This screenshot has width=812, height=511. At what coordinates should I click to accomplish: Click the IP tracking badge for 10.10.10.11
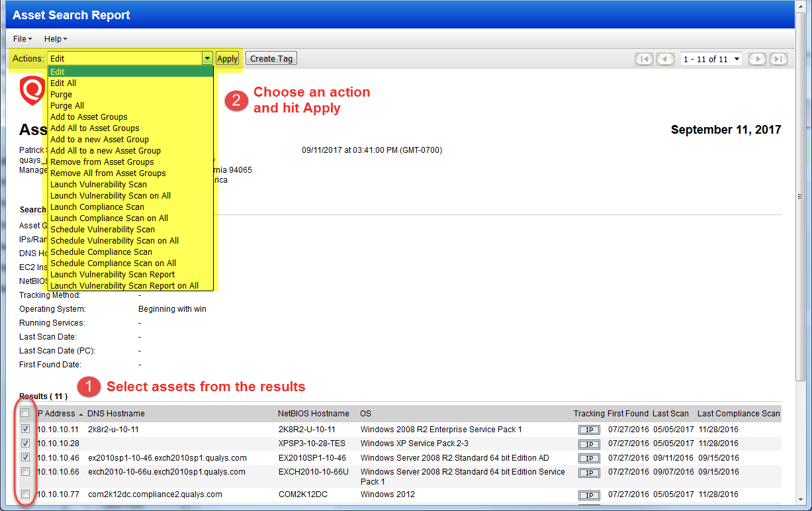click(588, 429)
